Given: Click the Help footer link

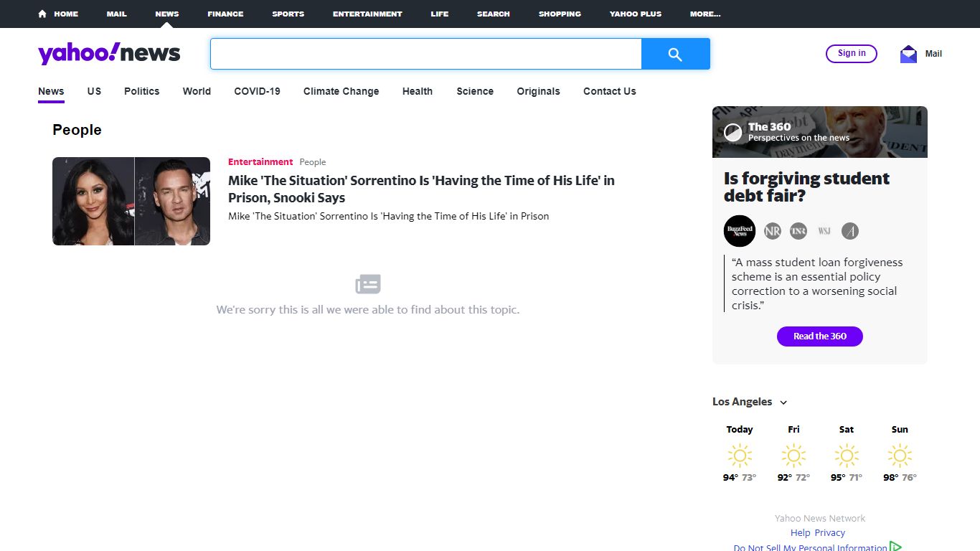Looking at the screenshot, I should click(x=800, y=532).
